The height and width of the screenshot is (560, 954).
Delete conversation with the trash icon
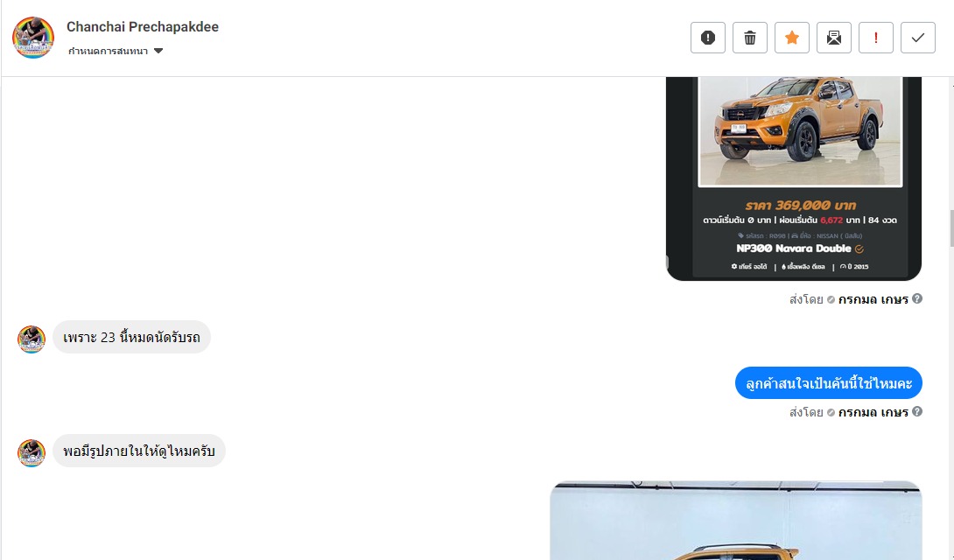click(x=749, y=38)
